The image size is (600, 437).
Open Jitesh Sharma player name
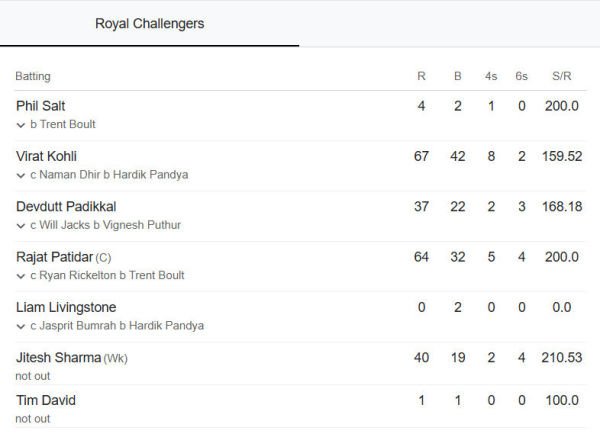(59, 357)
